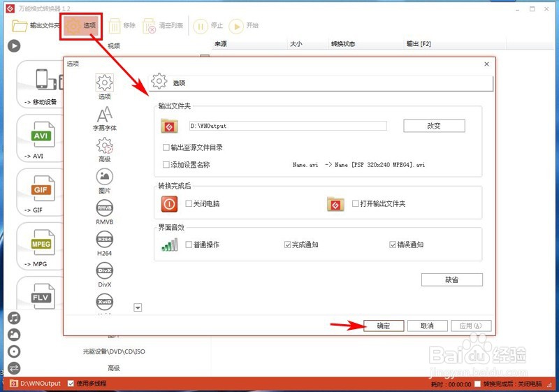Choose the GIF conversion format
The image size is (559, 392).
[x=41, y=193]
